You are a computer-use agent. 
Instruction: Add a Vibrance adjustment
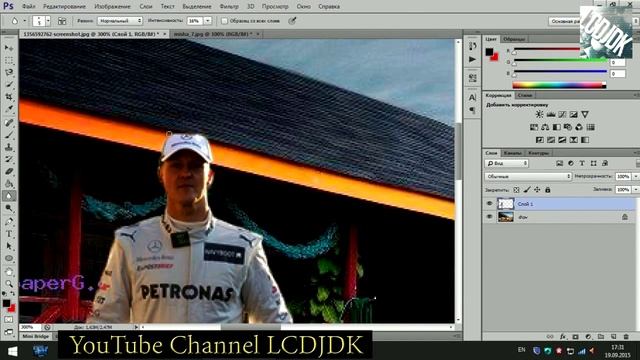tap(585, 114)
